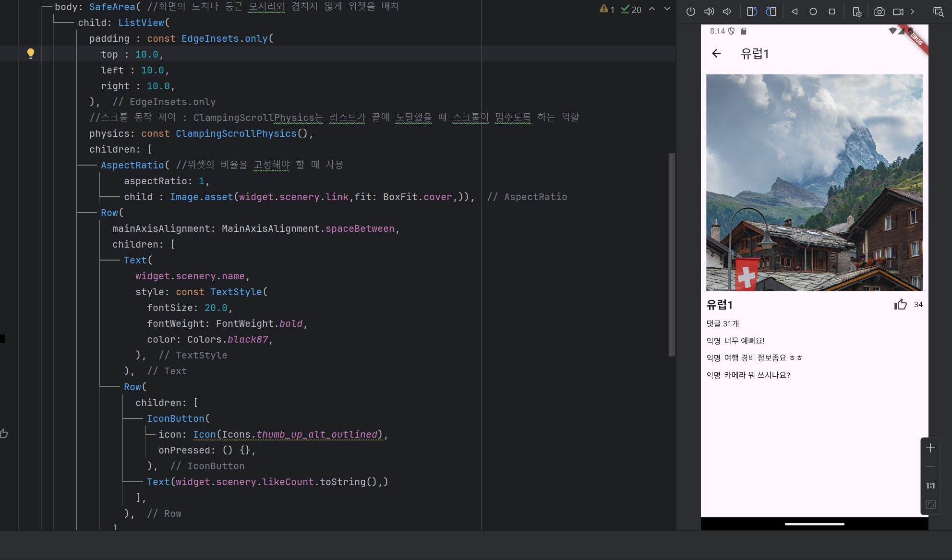Tap the back arrow in app bar

(716, 53)
